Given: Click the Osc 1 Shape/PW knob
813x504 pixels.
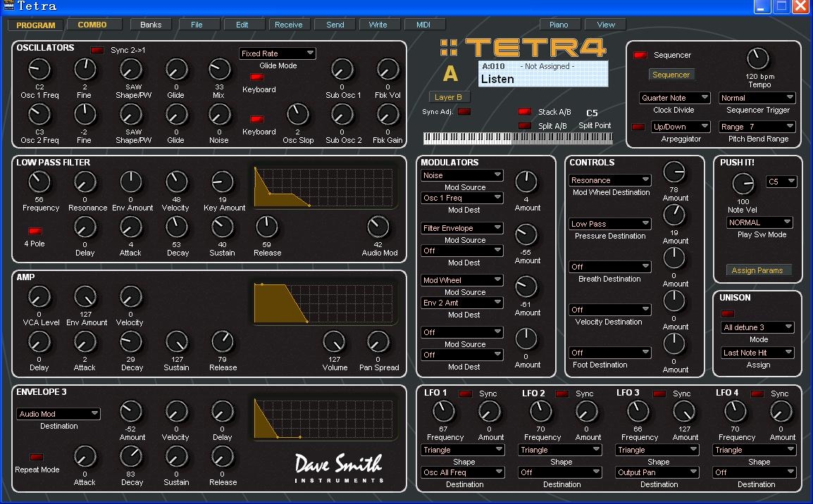Looking at the screenshot, I should coord(130,69).
